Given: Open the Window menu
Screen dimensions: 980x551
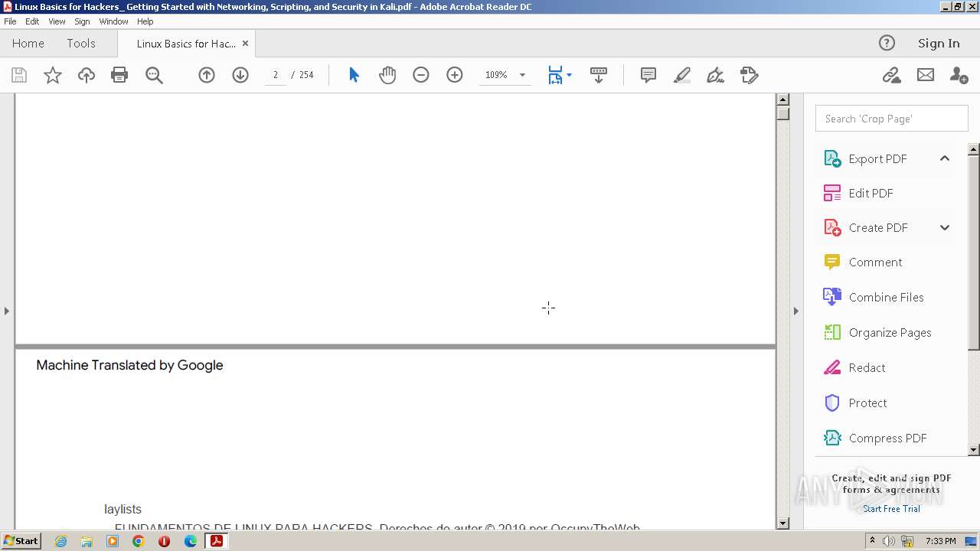Looking at the screenshot, I should tap(113, 21).
